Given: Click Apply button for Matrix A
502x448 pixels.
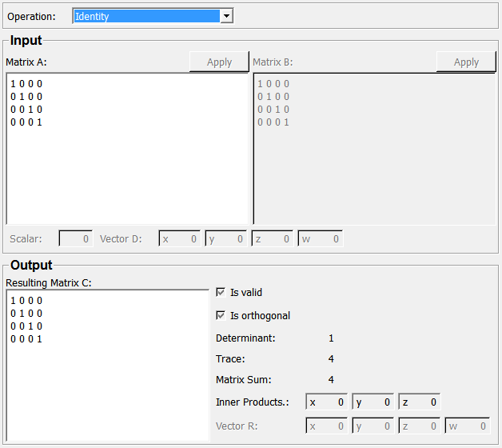Looking at the screenshot, I should pos(219,62).
